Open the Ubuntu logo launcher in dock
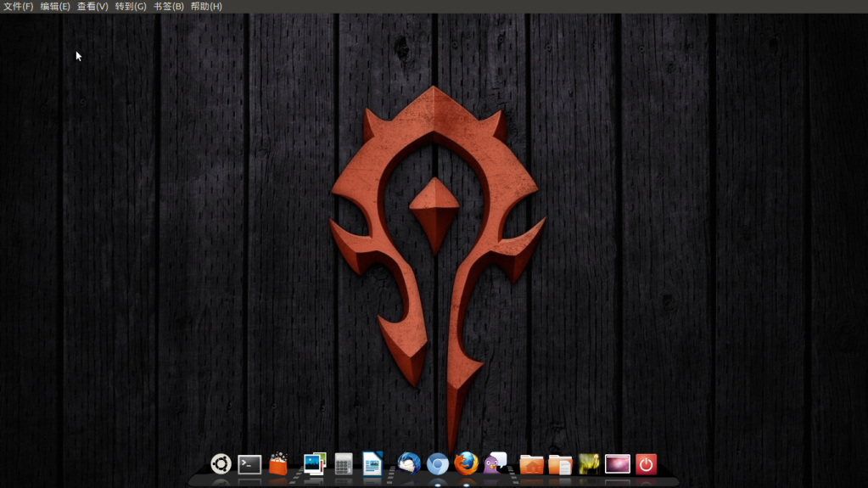Image resolution: width=868 pixels, height=488 pixels. click(221, 463)
